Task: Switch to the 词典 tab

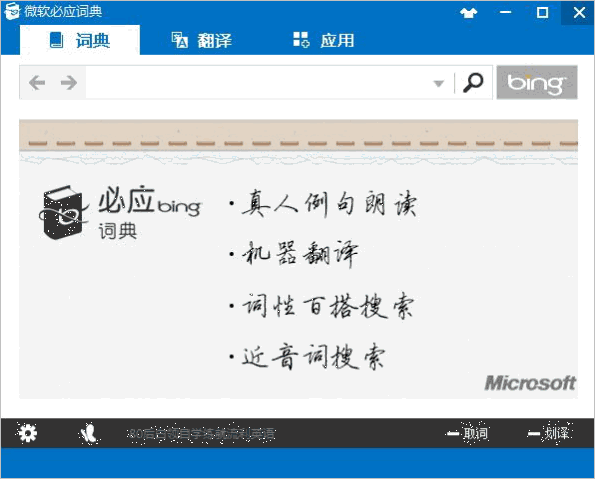Action: tap(80, 40)
